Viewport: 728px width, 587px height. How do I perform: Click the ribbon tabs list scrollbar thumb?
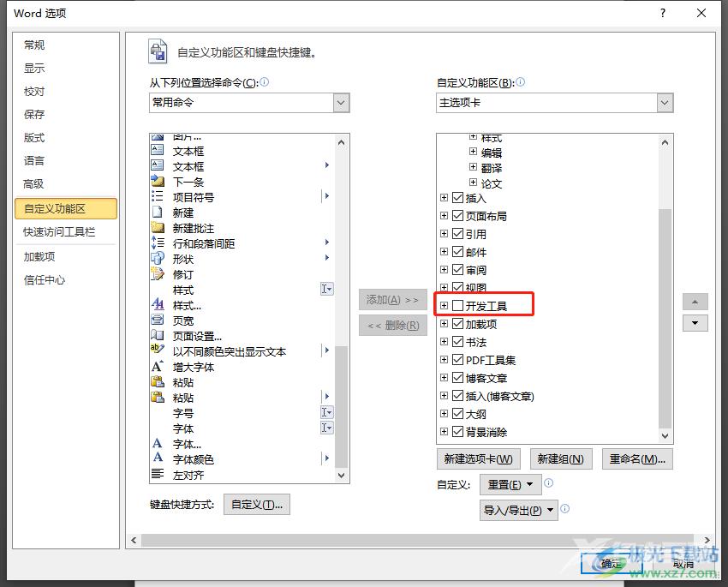[x=665, y=319]
